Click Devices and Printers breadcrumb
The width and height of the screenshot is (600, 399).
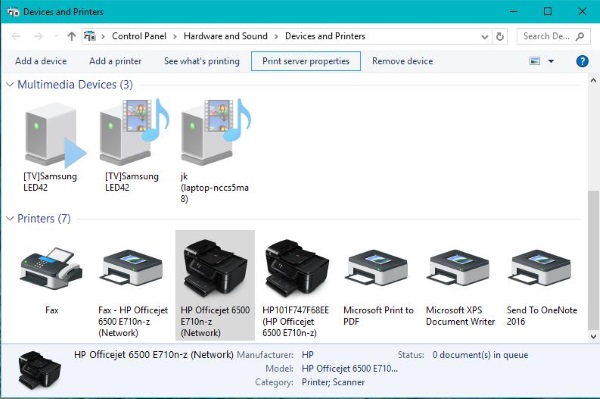point(325,36)
